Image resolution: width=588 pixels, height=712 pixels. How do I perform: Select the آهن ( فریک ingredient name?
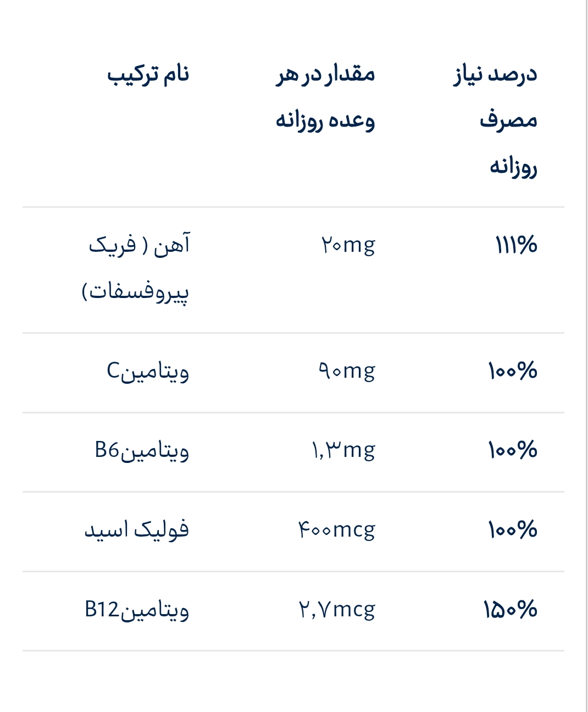140,245
